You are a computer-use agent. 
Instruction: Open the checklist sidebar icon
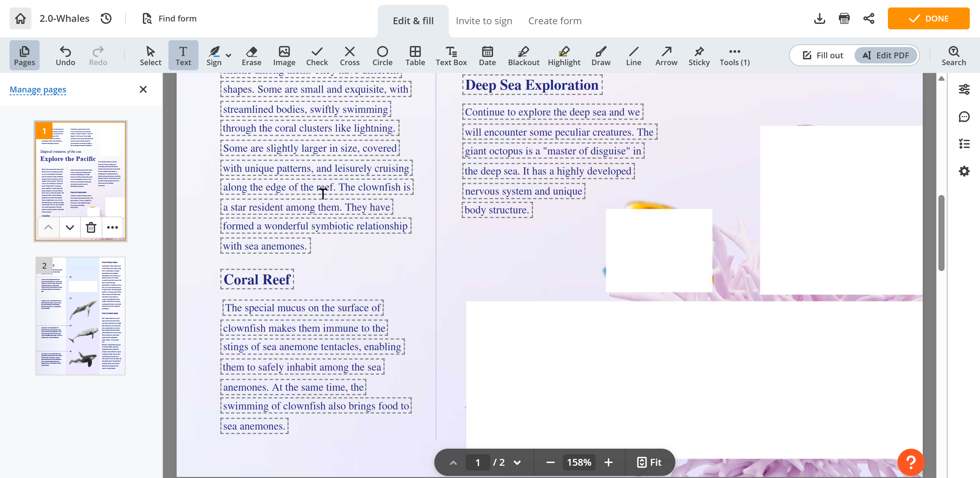click(964, 144)
